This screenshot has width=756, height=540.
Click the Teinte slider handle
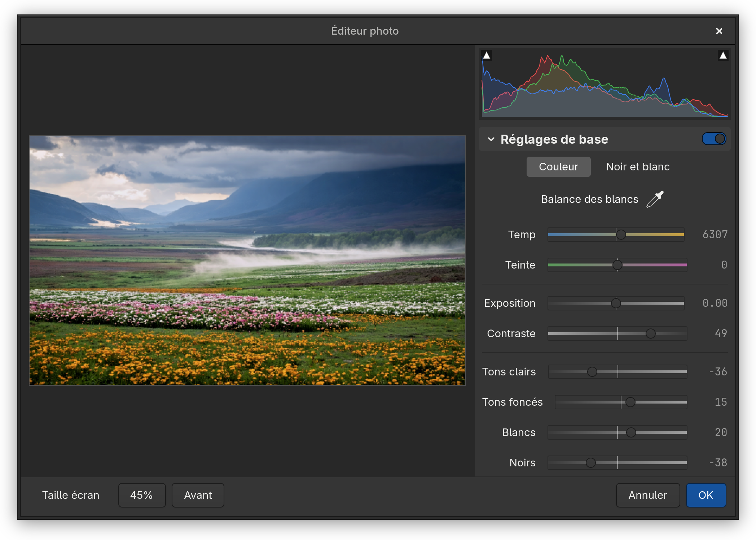pyautogui.click(x=617, y=265)
